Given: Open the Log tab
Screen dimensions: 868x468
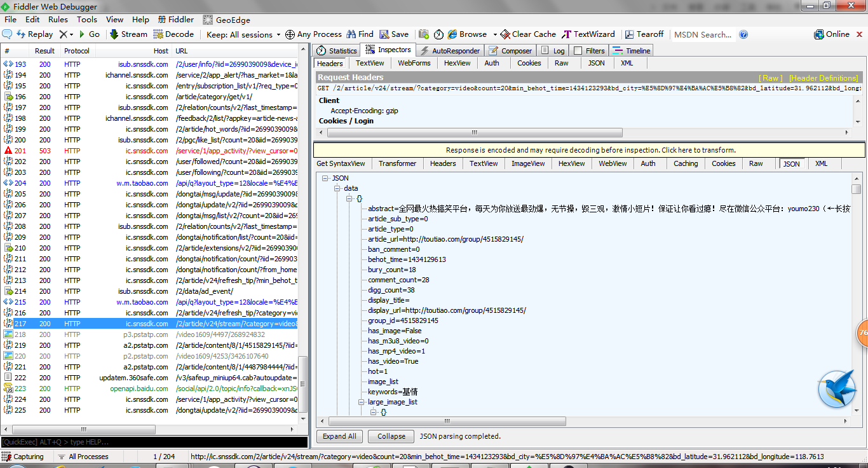Looking at the screenshot, I should tap(553, 50).
